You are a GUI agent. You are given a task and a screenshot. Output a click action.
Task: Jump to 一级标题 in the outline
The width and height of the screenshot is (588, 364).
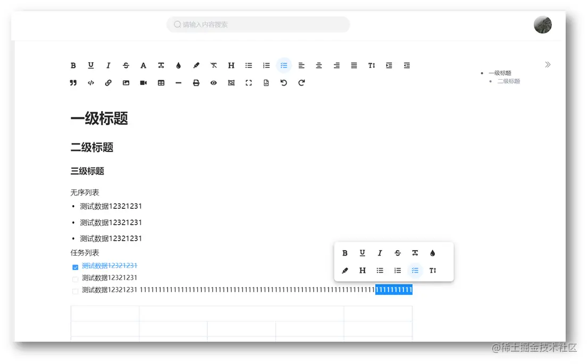coord(500,73)
